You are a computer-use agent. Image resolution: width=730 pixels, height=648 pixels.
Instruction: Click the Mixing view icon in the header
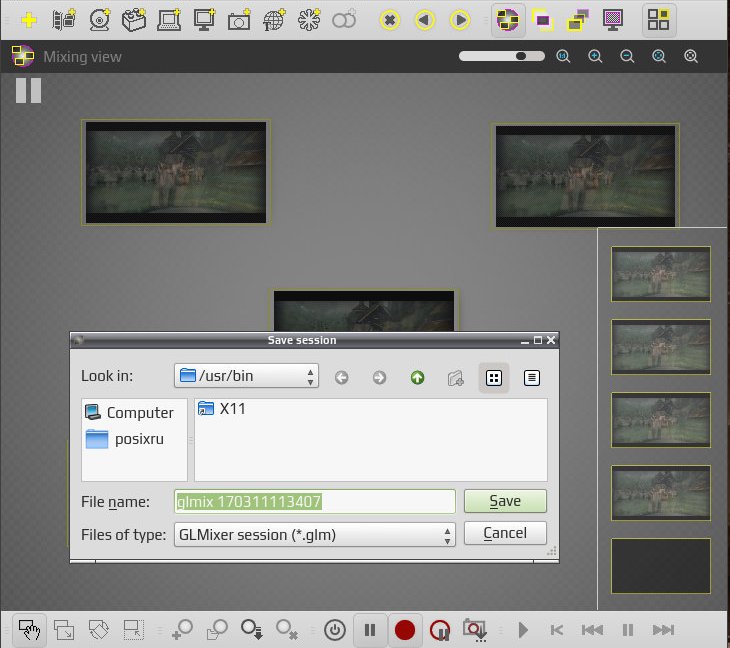(x=23, y=56)
